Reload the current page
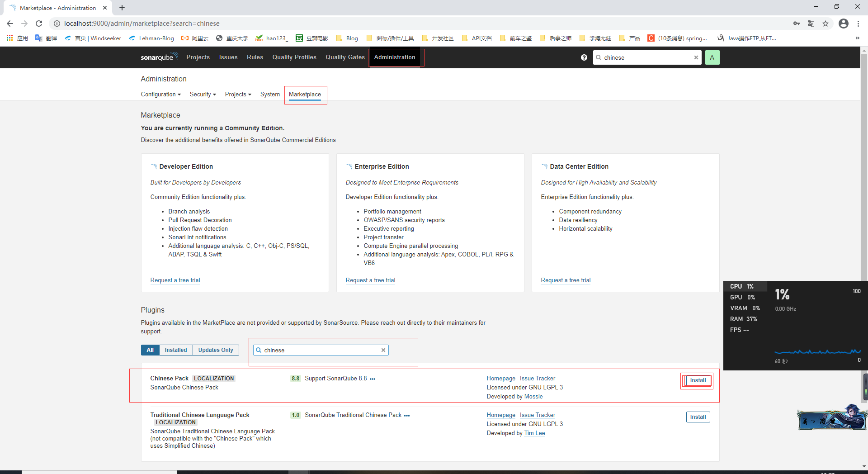This screenshot has width=868, height=474. click(x=39, y=24)
